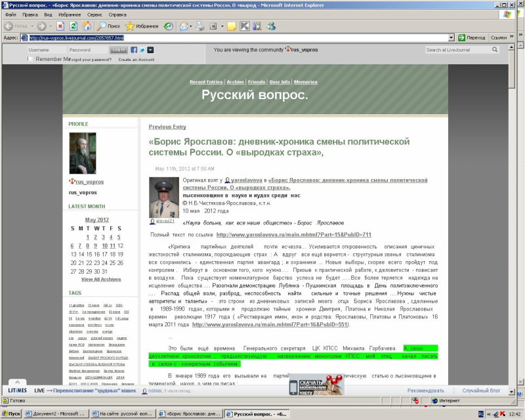
Task: Open the Файл menu
Action: (10, 14)
